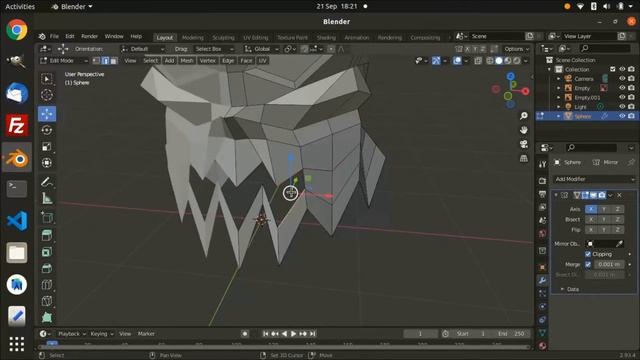Select the Bevel tool
This screenshot has width=640, height=360.
[x=47, y=268]
